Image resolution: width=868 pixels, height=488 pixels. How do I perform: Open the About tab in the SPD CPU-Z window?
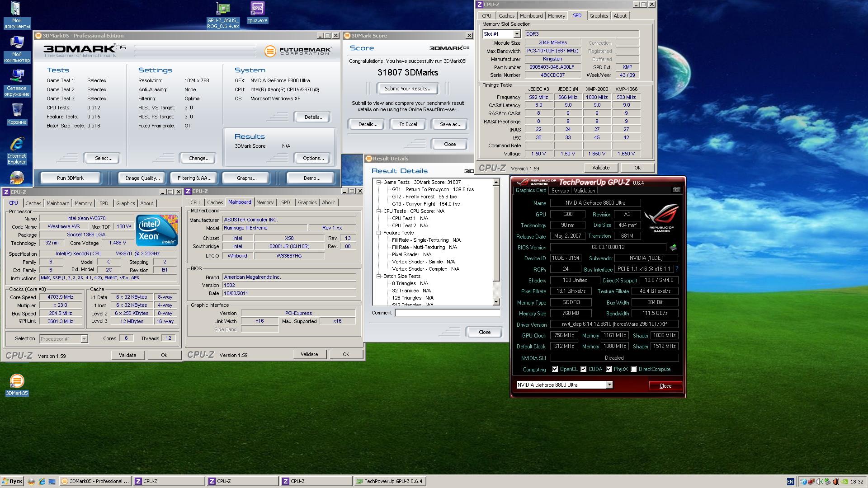(x=620, y=16)
